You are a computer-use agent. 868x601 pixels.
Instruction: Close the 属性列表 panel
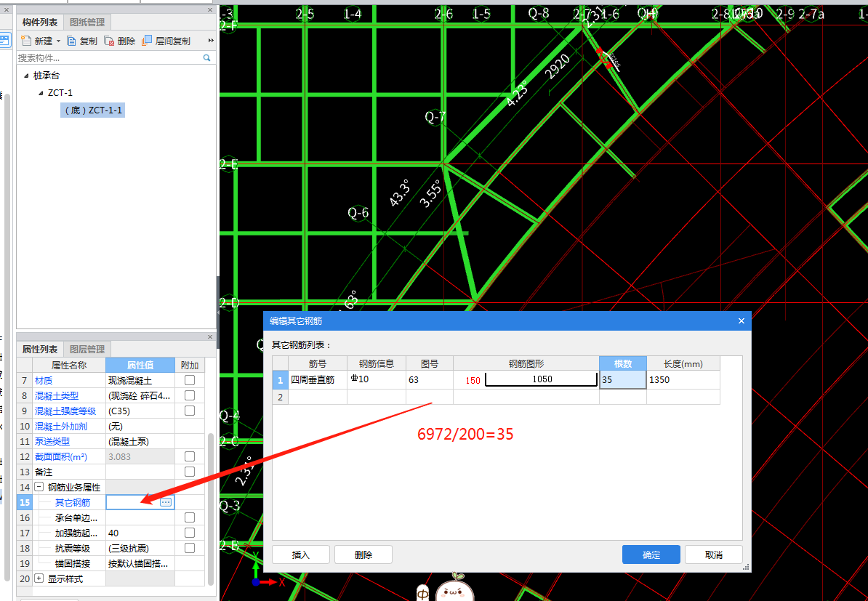[x=210, y=336]
